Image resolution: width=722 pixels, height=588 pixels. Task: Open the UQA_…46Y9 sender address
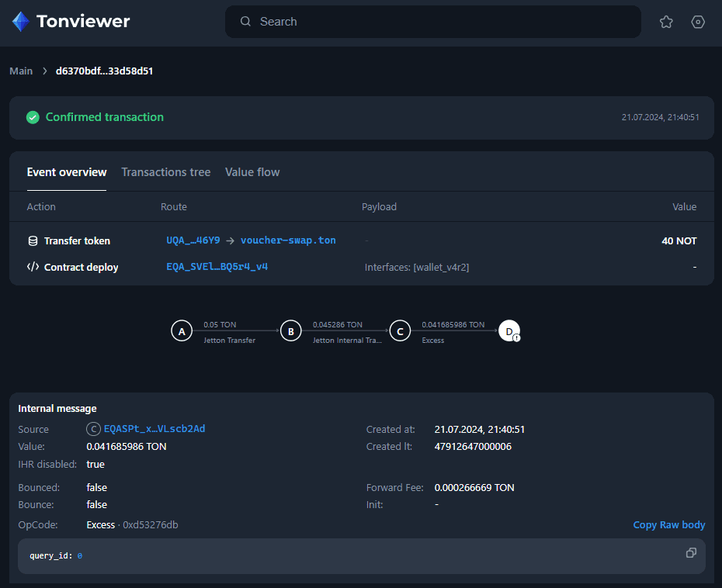point(193,240)
